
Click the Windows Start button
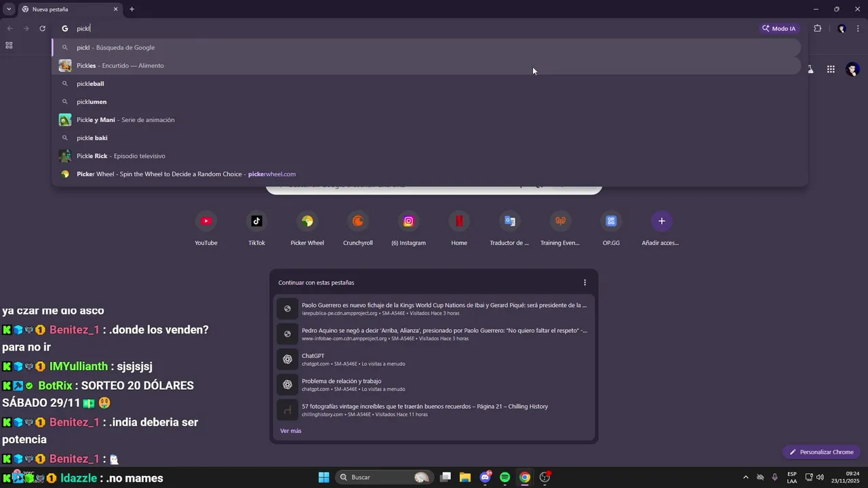coord(323,477)
